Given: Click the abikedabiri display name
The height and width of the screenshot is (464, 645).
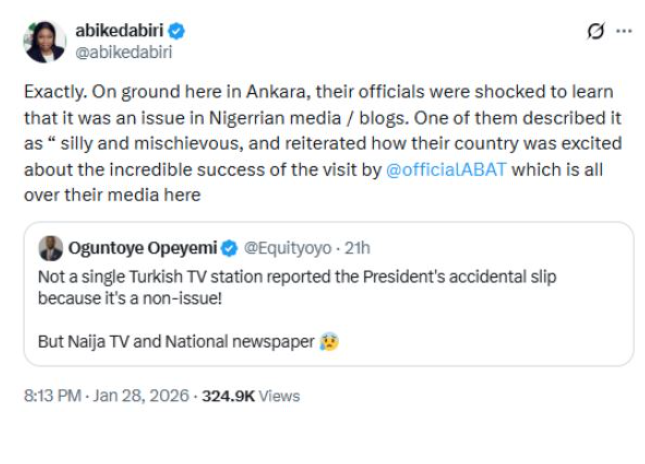Looking at the screenshot, I should point(120,30).
